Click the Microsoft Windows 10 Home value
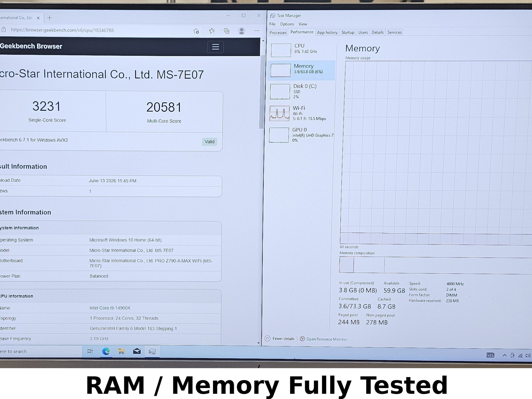This screenshot has height=399, width=532. click(x=125, y=240)
